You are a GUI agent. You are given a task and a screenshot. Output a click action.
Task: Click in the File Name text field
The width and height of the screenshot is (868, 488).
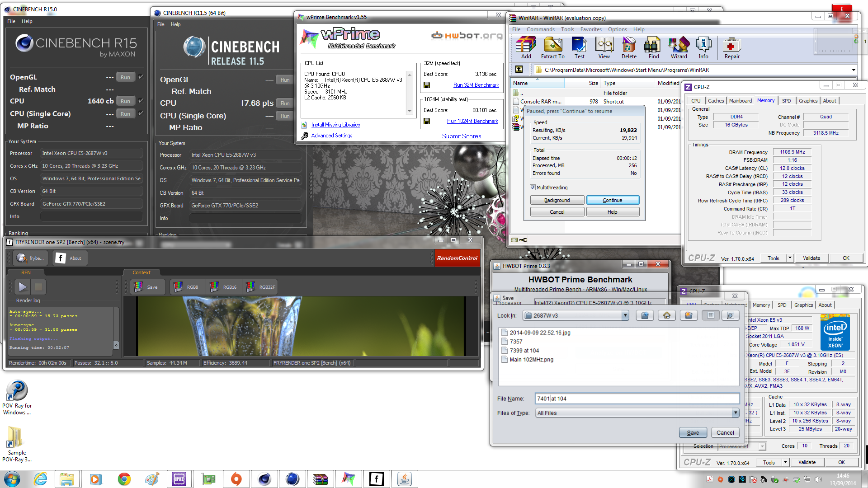(637, 399)
